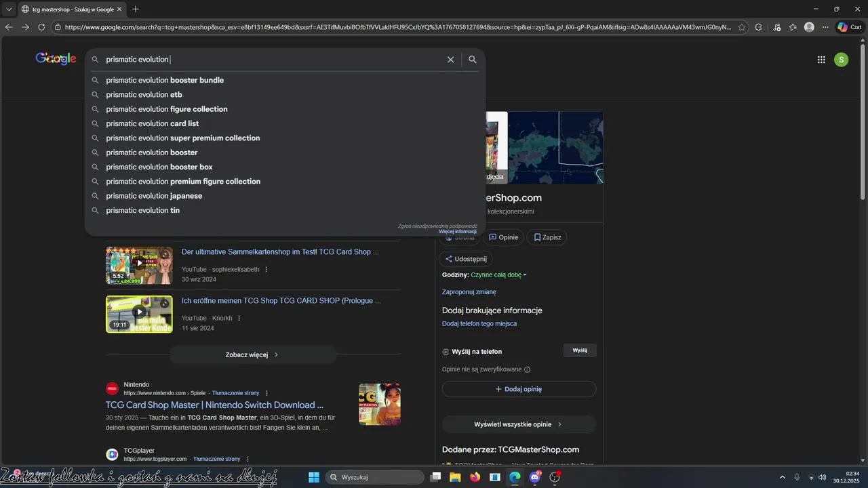This screenshot has width=868, height=488.
Task: Open Microsoft Edge from the taskbar
Action: (x=515, y=477)
